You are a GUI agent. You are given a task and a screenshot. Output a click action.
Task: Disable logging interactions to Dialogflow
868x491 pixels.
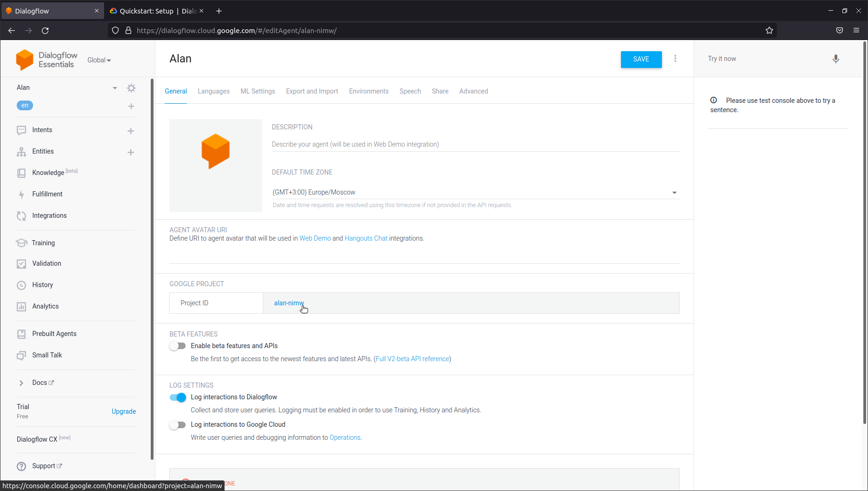pyautogui.click(x=177, y=397)
